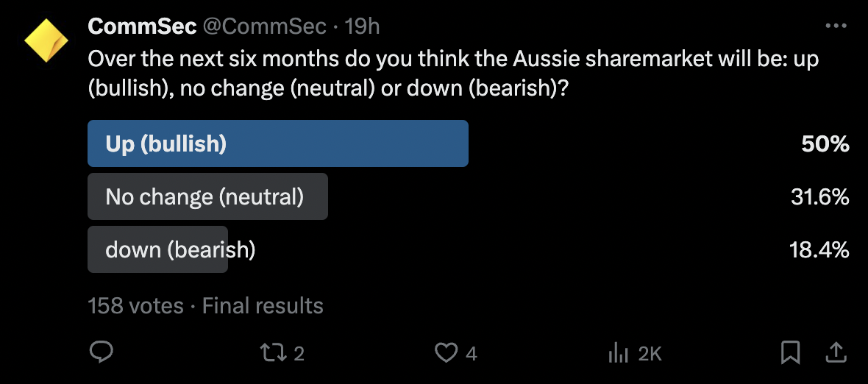Image resolution: width=868 pixels, height=384 pixels.
Task: Click the 19h timestamp link
Action: [x=362, y=26]
